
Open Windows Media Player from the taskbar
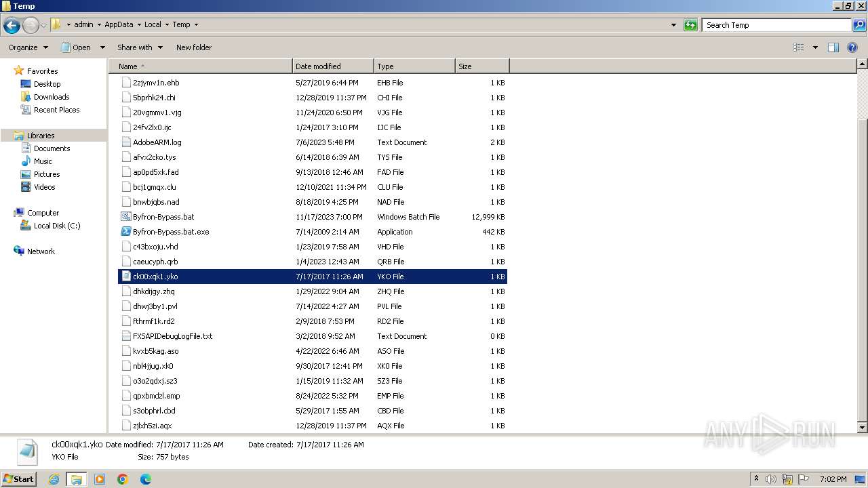[x=100, y=479]
